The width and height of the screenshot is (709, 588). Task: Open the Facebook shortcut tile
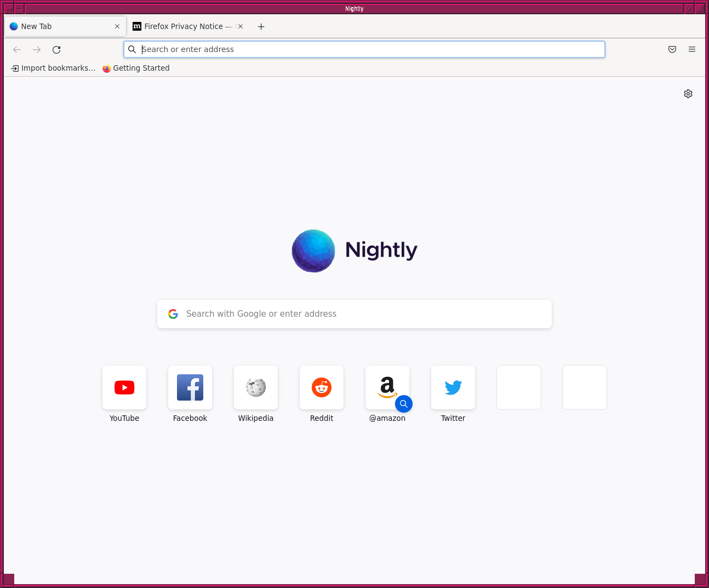click(x=190, y=387)
